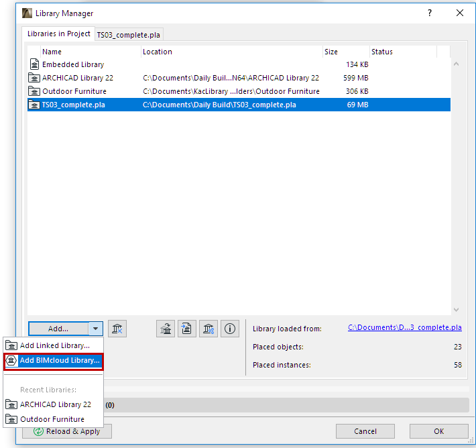The width and height of the screenshot is (476, 448).
Task: Choose Add BIMcloud Library... from menu
Action: click(54, 361)
